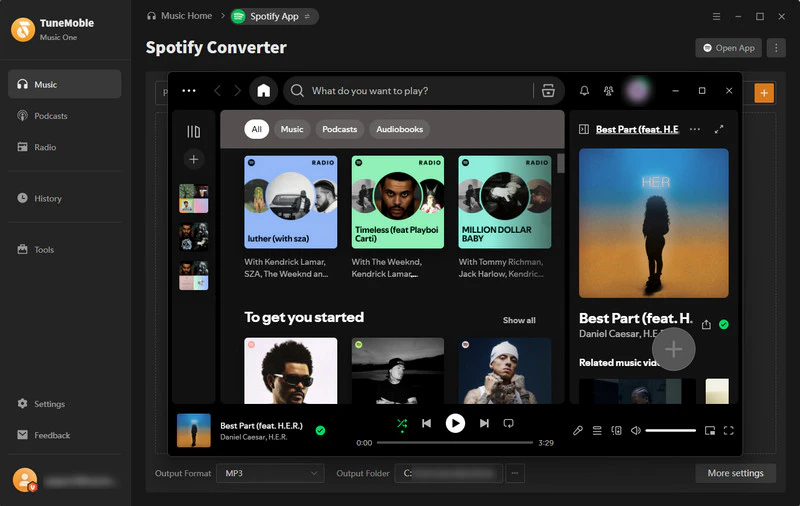Click the orange add plus button
The image size is (800, 506).
[764, 93]
